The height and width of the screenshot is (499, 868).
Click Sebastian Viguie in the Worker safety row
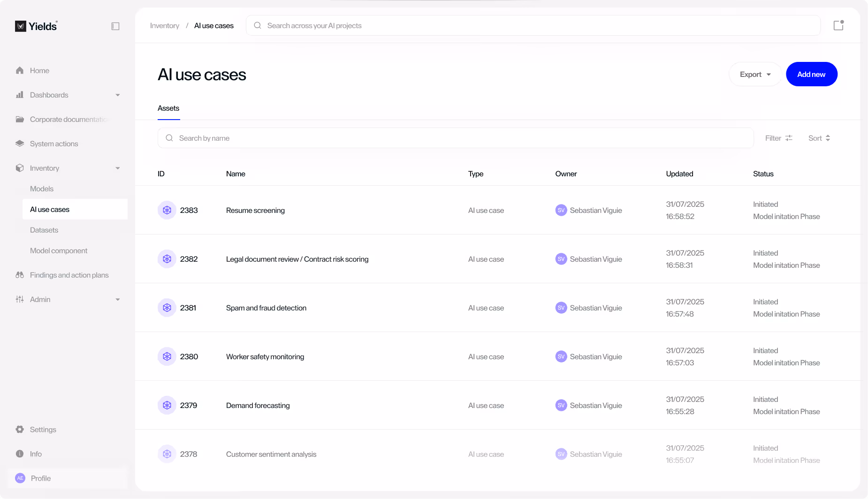pos(596,356)
